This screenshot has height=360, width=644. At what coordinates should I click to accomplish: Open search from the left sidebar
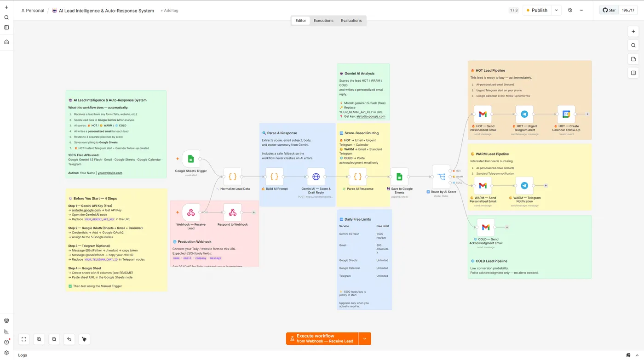6,17
